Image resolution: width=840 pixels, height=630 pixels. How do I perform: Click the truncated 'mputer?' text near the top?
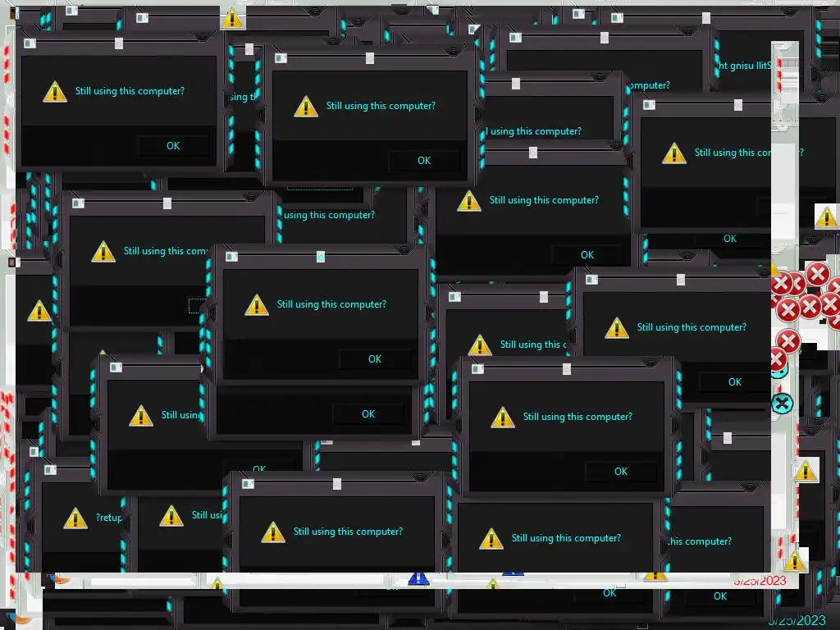(x=650, y=85)
